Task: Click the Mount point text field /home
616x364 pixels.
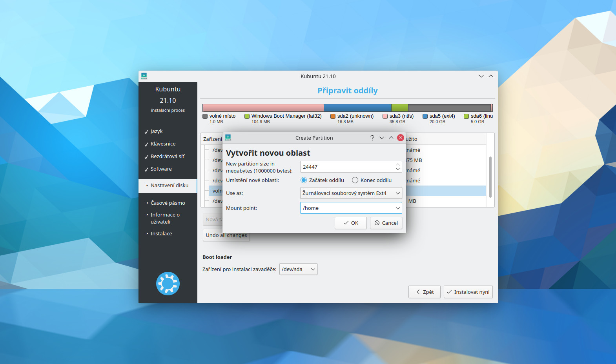Action: click(347, 208)
